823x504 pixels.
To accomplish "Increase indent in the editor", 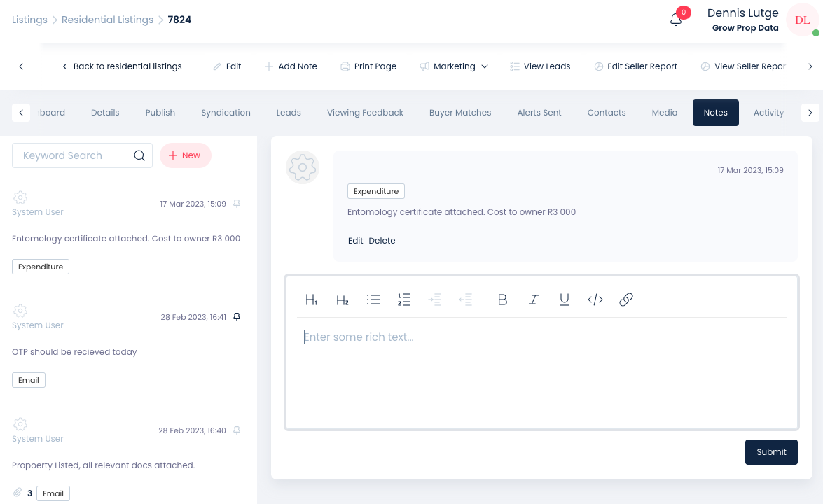I will tap(434, 300).
